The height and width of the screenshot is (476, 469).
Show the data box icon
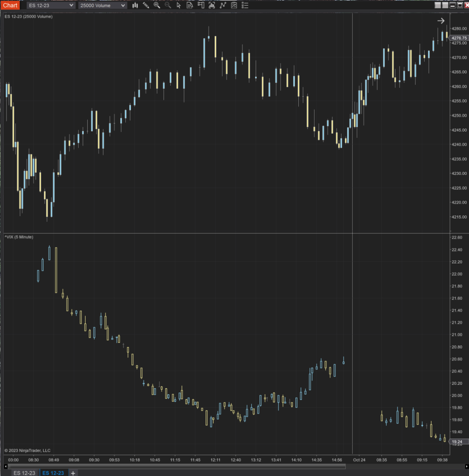coord(190,5)
